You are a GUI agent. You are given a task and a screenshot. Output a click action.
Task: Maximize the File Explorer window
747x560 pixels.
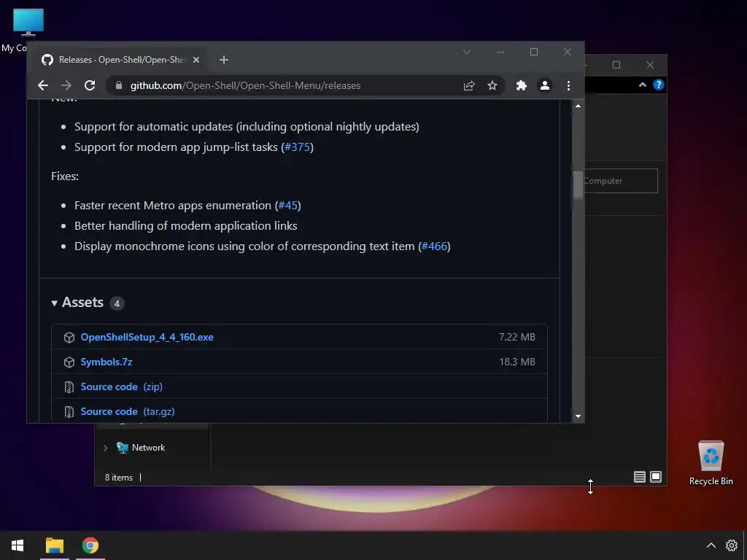pyautogui.click(x=616, y=65)
